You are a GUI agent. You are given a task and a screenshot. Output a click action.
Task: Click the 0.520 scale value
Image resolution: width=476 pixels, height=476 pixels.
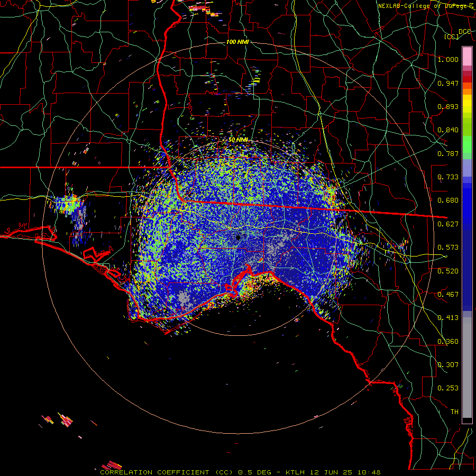click(x=448, y=271)
